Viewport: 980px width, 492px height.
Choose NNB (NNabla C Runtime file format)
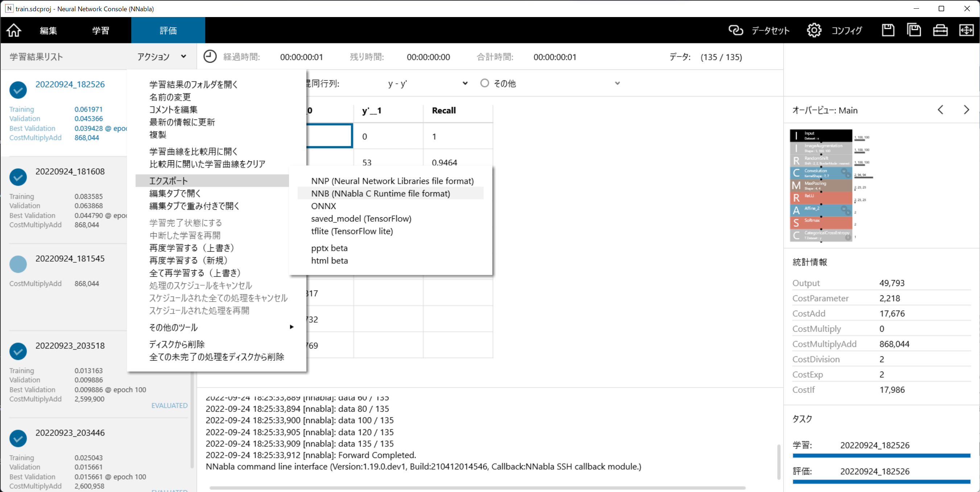click(x=380, y=193)
